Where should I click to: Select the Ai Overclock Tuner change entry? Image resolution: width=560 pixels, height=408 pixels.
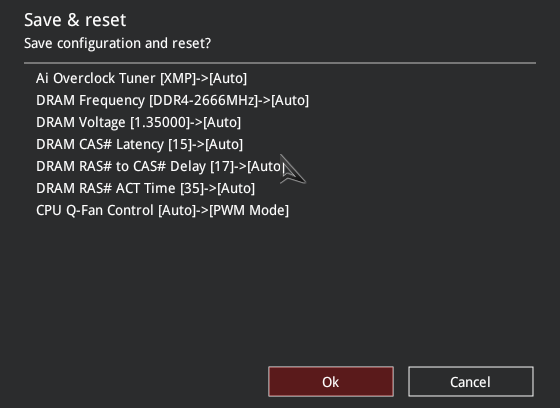(x=141, y=78)
